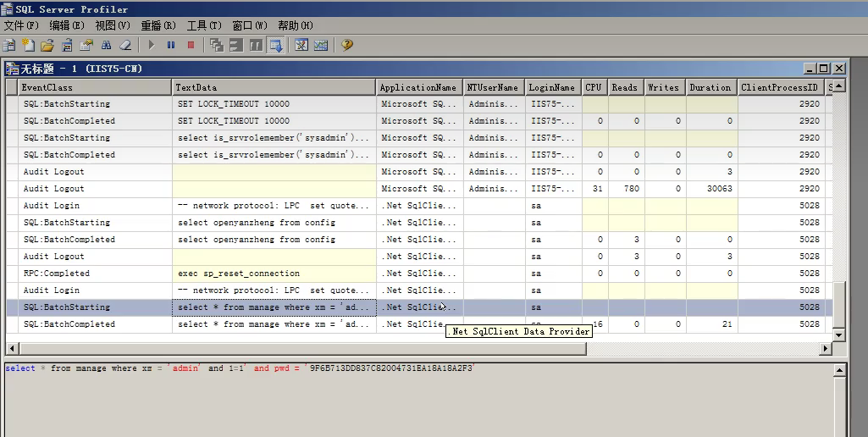Select the RPC:Completed row
Viewport: 868px width, 437px height.
[x=419, y=273]
